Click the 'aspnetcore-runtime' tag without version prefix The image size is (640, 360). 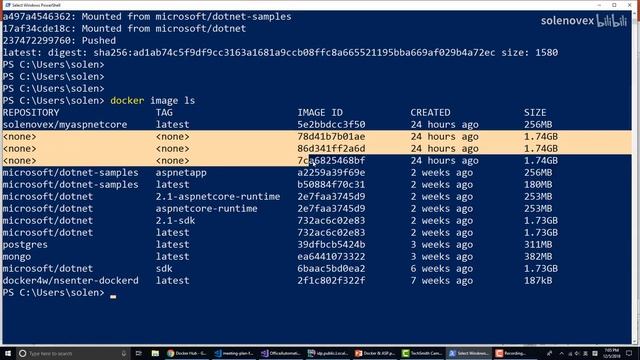[x=207, y=209]
